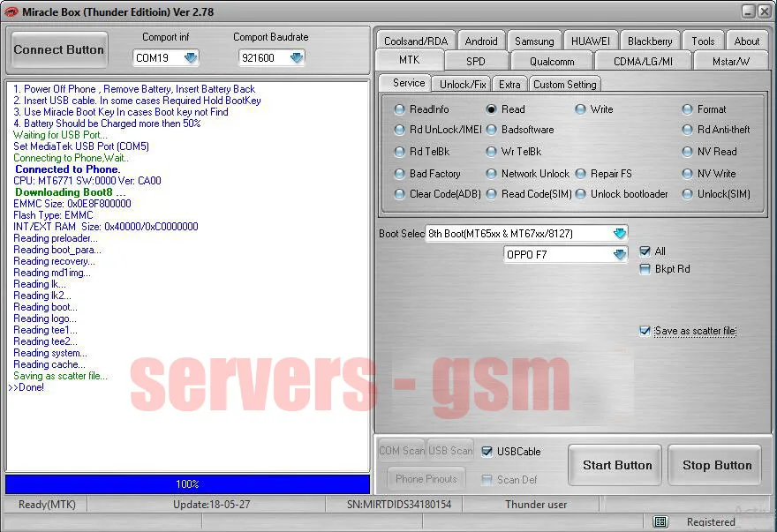The image size is (777, 532).
Task: Uncheck the All checkbox
Action: [645, 251]
